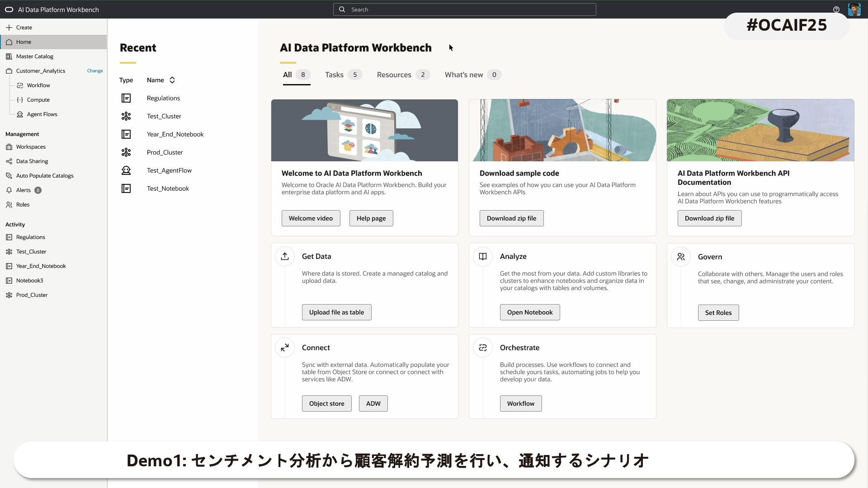Click the Orchestrate workflow icon
Image resolution: width=868 pixels, height=488 pixels.
tap(482, 347)
